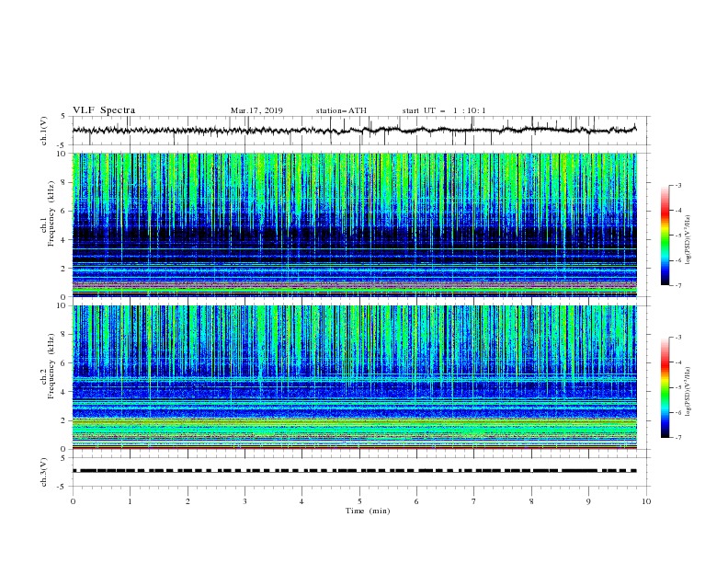The image size is (728, 563).
Task: Click the "0" tick on the time axis
Action: click(x=73, y=501)
